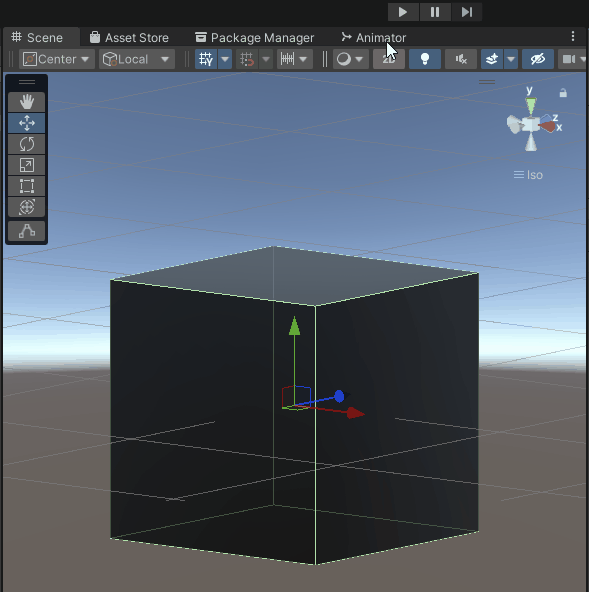The width and height of the screenshot is (589, 592).
Task: Open the custom editor tools button
Action: pos(26,231)
